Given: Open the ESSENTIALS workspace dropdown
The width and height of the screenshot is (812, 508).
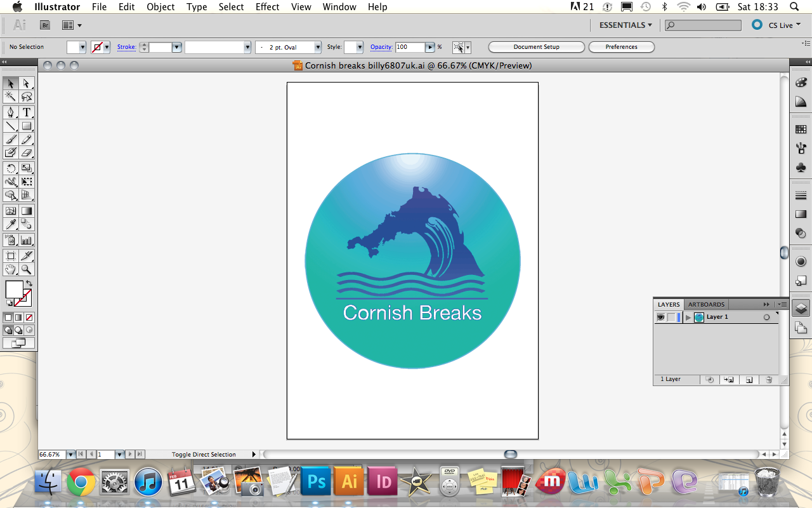Looking at the screenshot, I should [625, 25].
